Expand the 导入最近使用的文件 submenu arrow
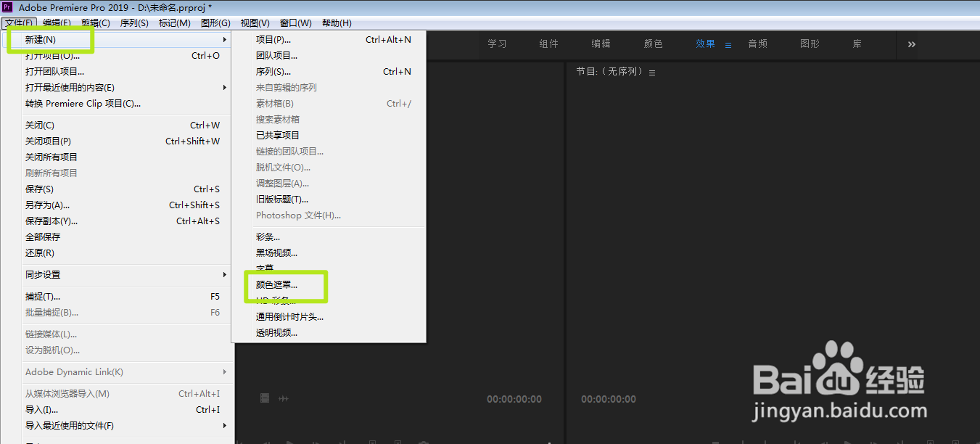Screen dimensions: 980x444 [x=225, y=425]
